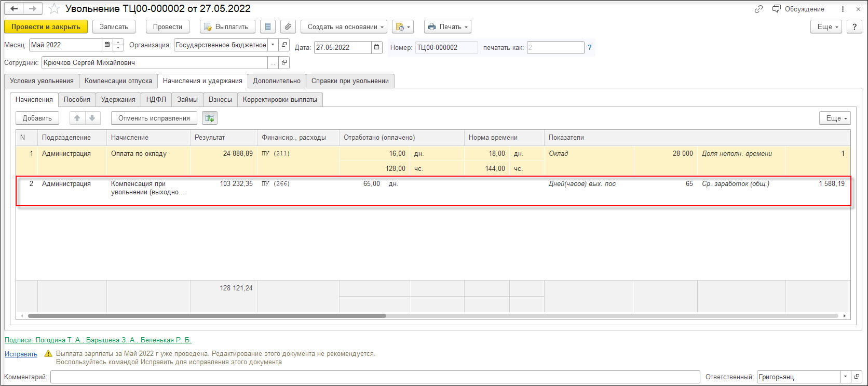This screenshot has height=386, width=868.
Task: Expand the Организация dropdown list
Action: tap(273, 45)
